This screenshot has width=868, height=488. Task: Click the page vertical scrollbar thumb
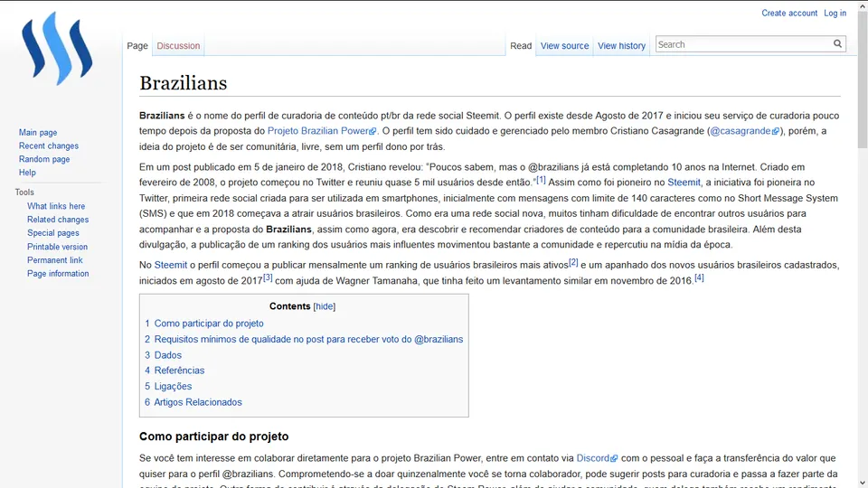[x=863, y=80]
